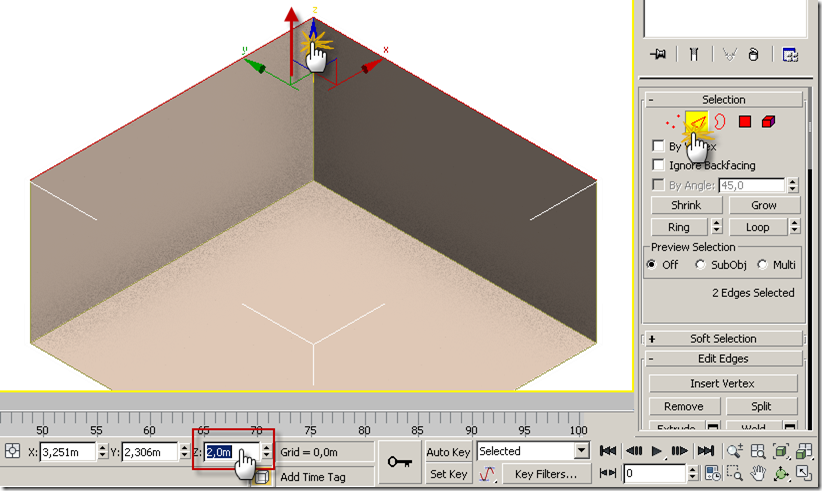Click By Angle value spinner
822x491 pixels.
click(793, 184)
